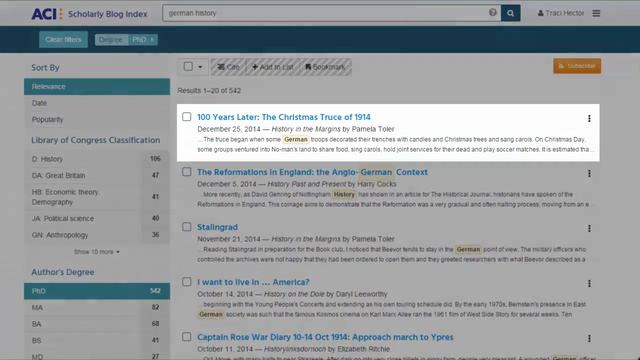The height and width of the screenshot is (360, 640).
Task: Open 100 Years Later: The Christmas Truce link
Action: coord(284,117)
